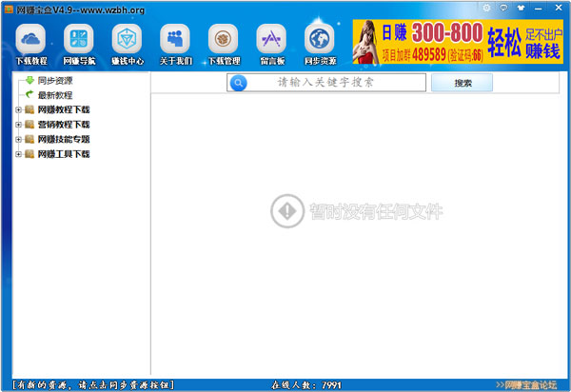Expand the 营销教程下载 tree node

pos(18,125)
